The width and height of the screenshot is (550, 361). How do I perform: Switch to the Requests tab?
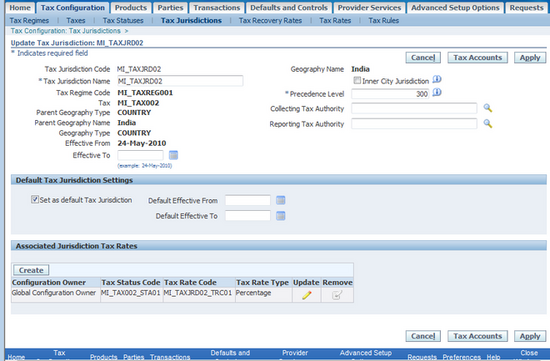(526, 8)
